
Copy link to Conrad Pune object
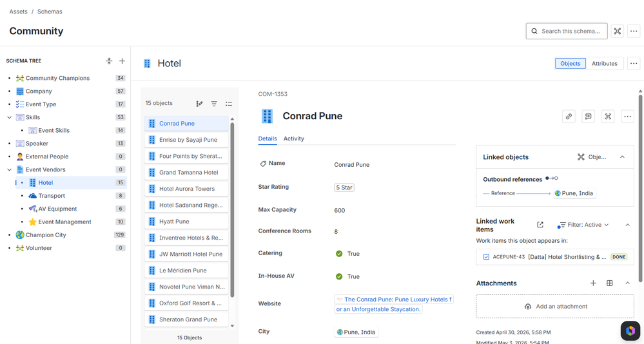[x=569, y=117]
